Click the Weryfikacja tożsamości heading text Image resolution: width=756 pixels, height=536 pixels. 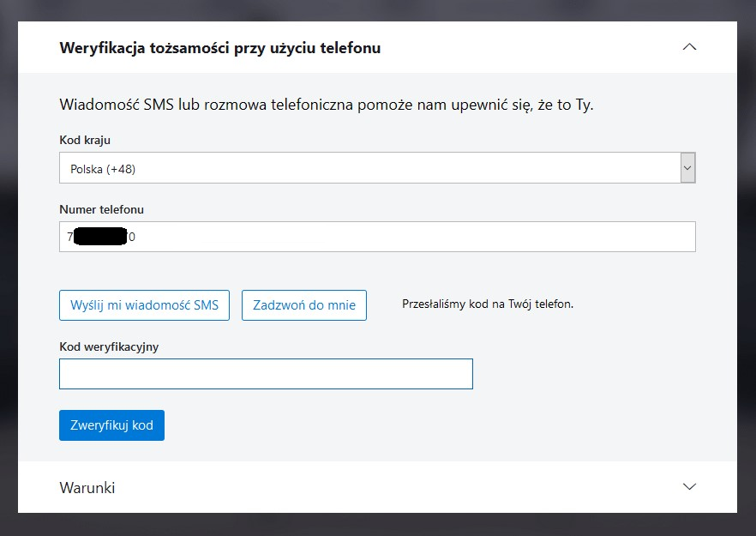219,48
